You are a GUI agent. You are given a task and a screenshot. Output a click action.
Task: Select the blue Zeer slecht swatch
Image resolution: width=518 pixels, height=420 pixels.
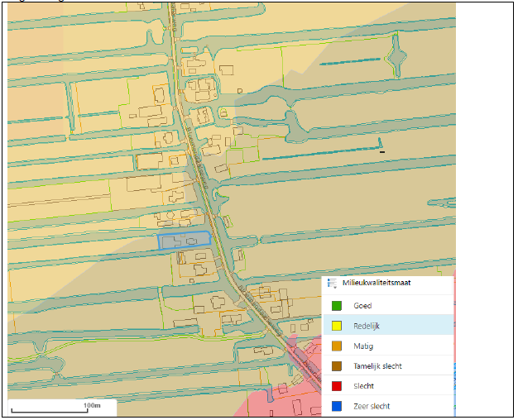click(337, 406)
